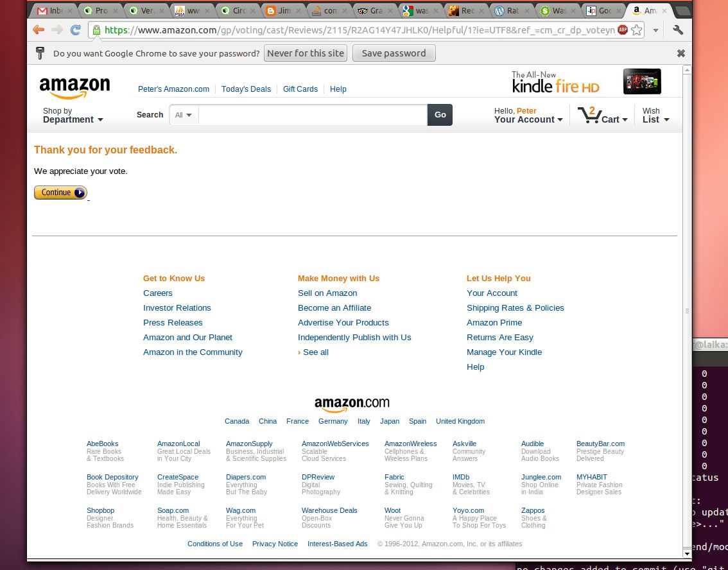Image resolution: width=728 pixels, height=570 pixels.
Task: Switch to the Google 'was' tab
Action: tap(420, 11)
